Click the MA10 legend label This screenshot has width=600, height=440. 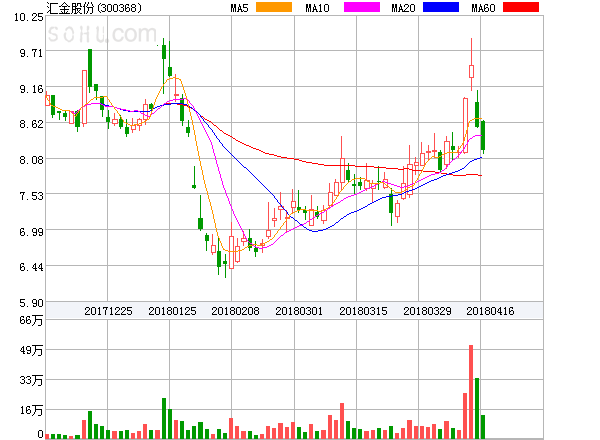[317, 8]
